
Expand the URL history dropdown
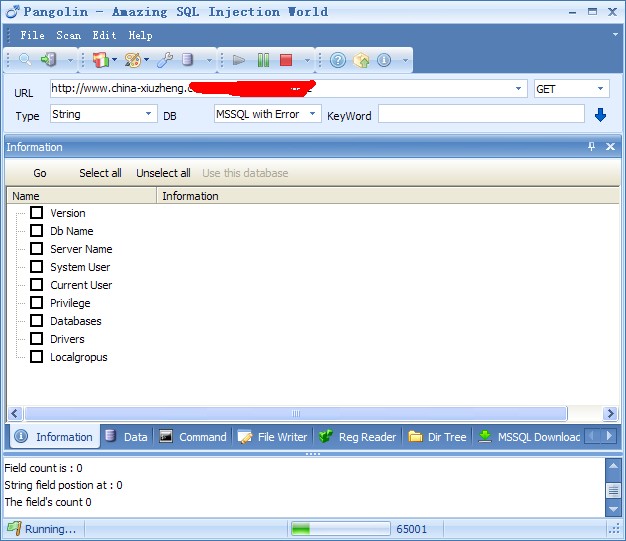[x=518, y=88]
